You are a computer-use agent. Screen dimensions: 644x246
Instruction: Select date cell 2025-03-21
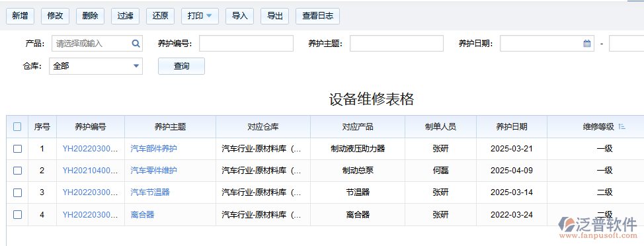(x=512, y=149)
